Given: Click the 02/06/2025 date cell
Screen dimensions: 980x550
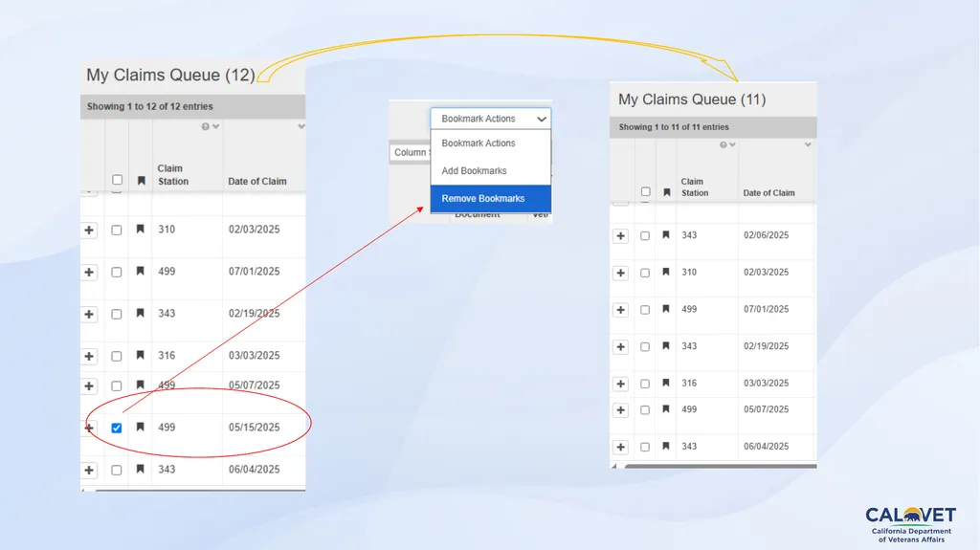Looking at the screenshot, I should pyautogui.click(x=767, y=235).
